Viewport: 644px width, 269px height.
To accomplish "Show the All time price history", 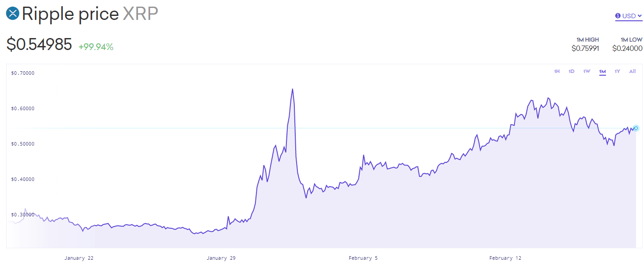I will click(633, 72).
